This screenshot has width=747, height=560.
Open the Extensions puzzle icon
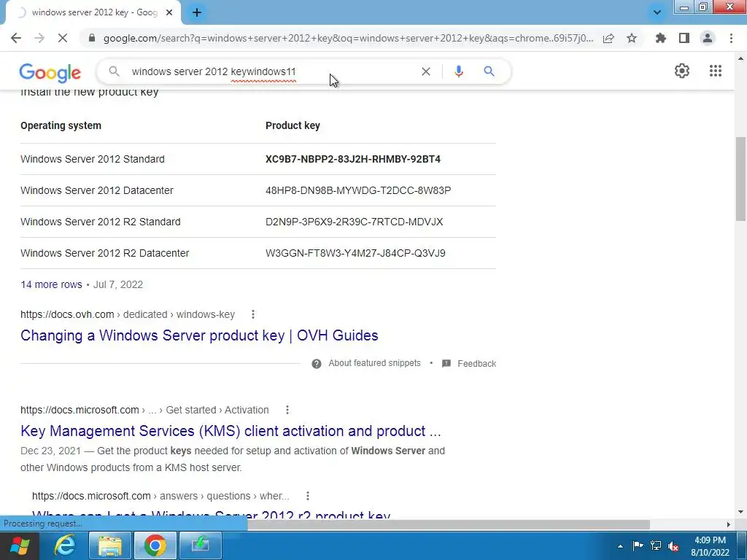(x=660, y=38)
